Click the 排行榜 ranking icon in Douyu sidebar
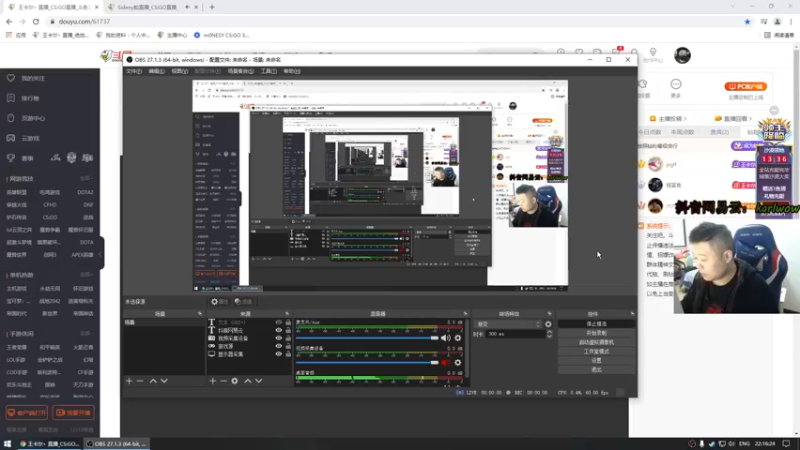 click(x=11, y=98)
